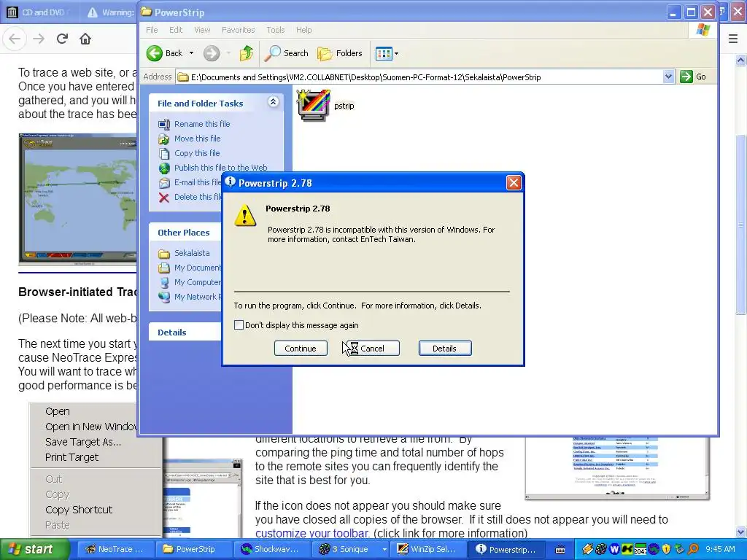Screen dimensions: 747x560
Task: Click the keyboard icon on the taskbar
Action: [x=560, y=550]
